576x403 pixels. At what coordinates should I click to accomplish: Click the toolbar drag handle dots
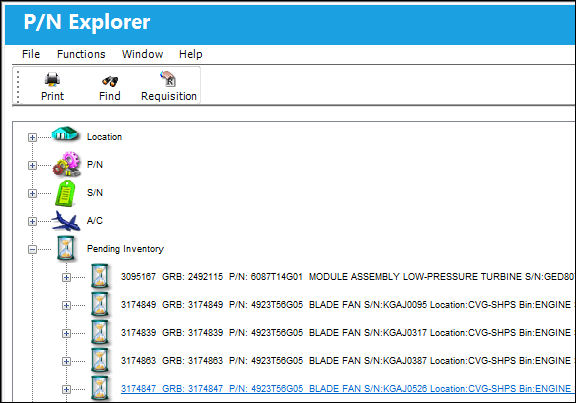(x=18, y=86)
